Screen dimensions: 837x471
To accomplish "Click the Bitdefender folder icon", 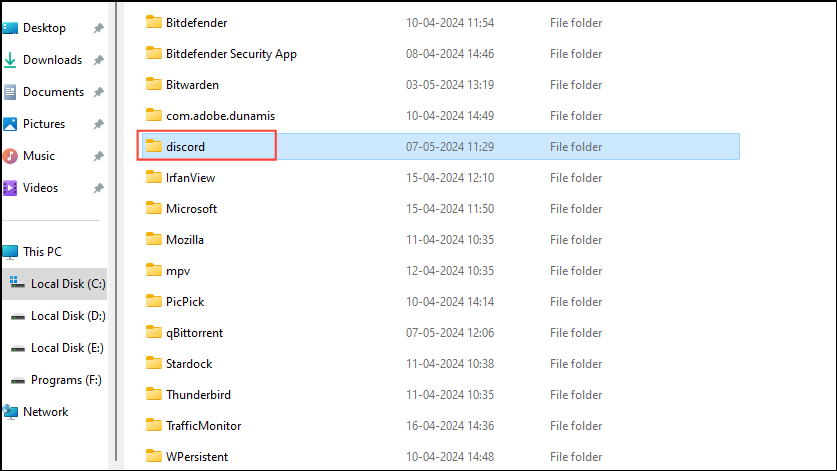I will 154,22.
